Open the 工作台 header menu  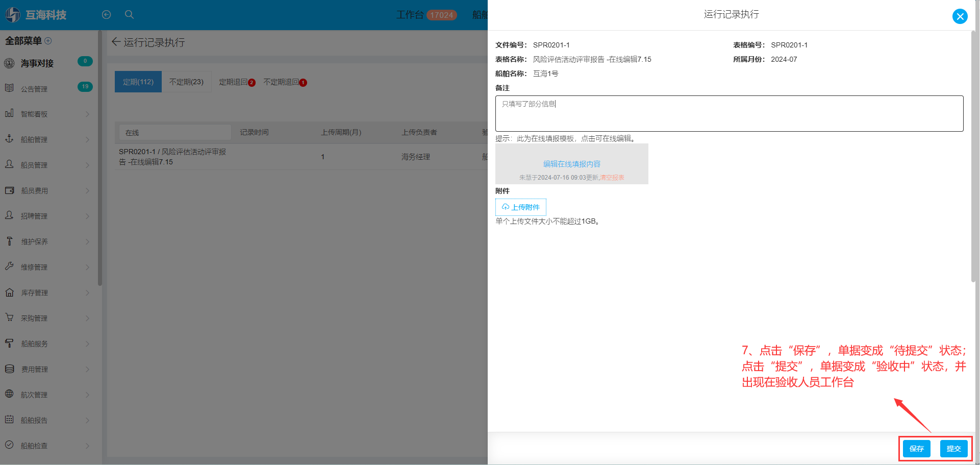[x=410, y=15]
